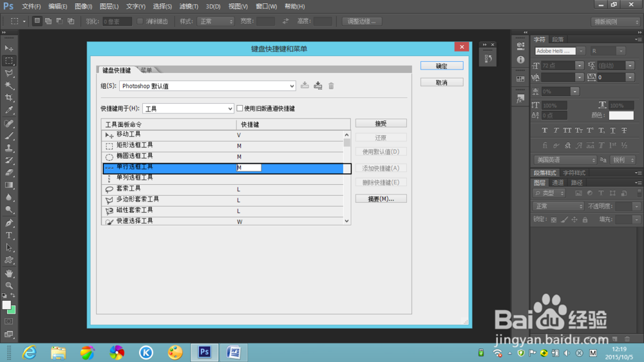This screenshot has height=362, width=644.
Task: Switch to the Channels tab
Action: (558, 182)
